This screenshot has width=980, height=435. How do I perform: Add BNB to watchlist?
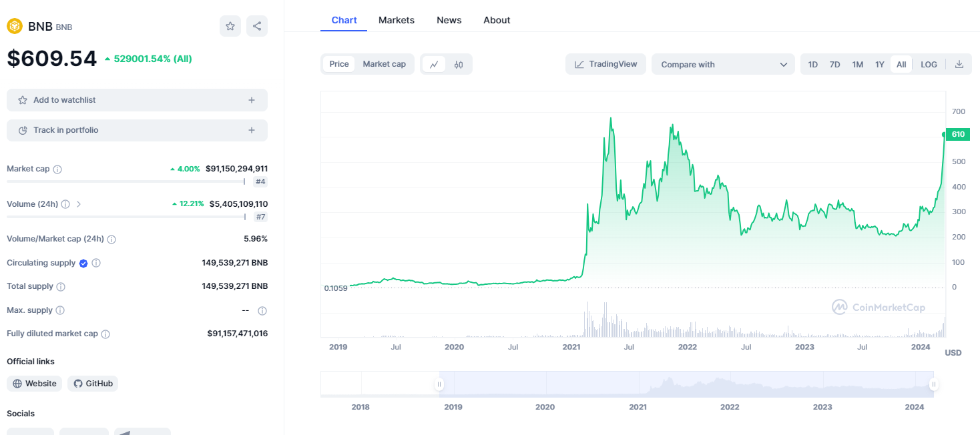136,99
